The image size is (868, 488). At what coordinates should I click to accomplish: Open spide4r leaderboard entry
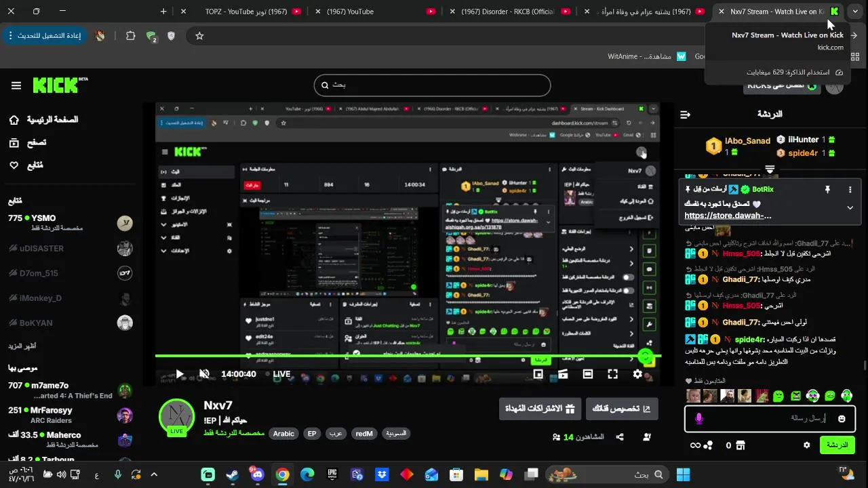(806, 153)
